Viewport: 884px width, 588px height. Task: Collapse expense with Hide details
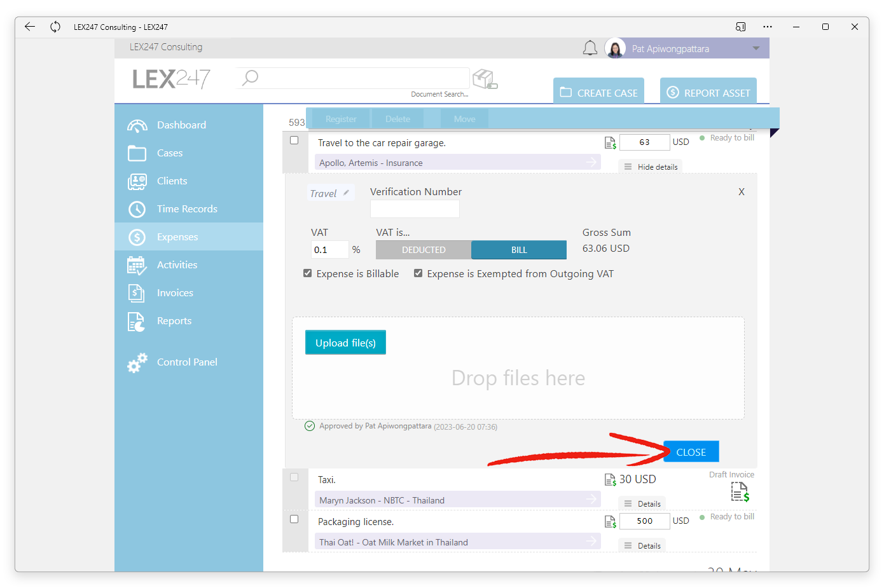pyautogui.click(x=651, y=167)
